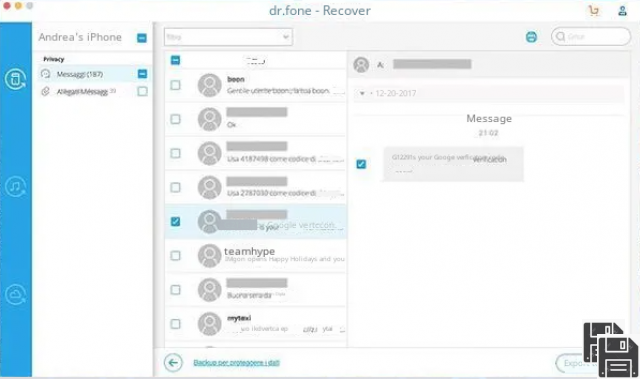Check the 'Usa 4187498' message checkbox
This screenshot has height=379, width=640.
coord(175,153)
